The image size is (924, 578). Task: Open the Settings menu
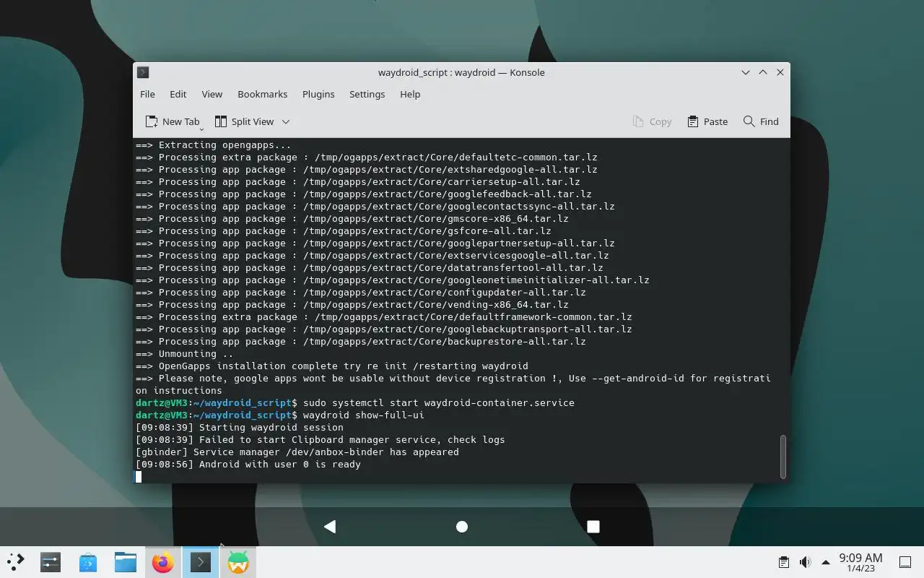click(x=367, y=94)
